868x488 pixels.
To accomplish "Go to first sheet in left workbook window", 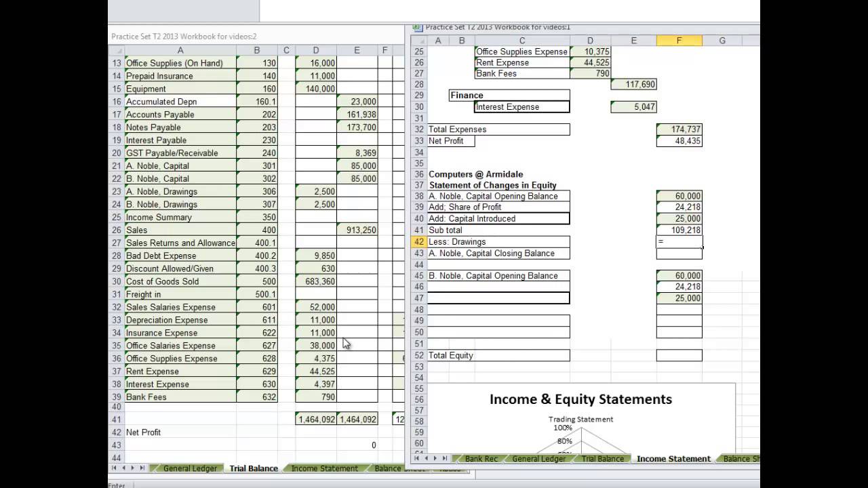I will [114, 468].
